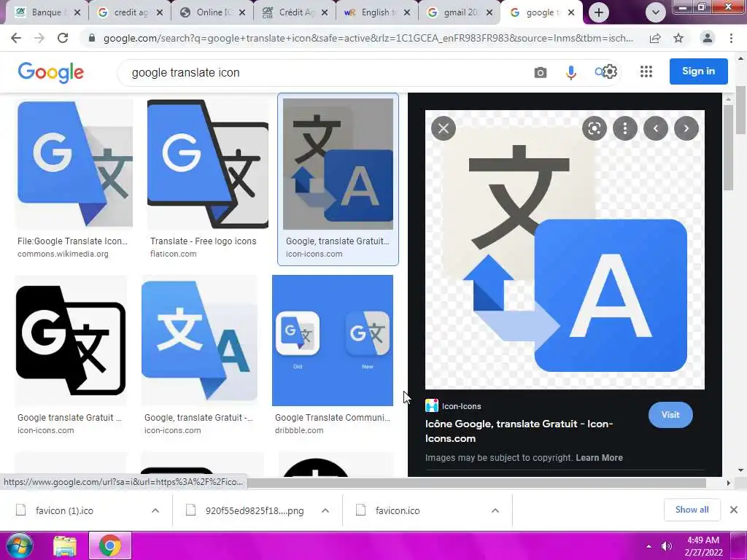Click the preview panel's vertical scrollbar
The height and width of the screenshot is (560, 747).
pyautogui.click(x=727, y=147)
